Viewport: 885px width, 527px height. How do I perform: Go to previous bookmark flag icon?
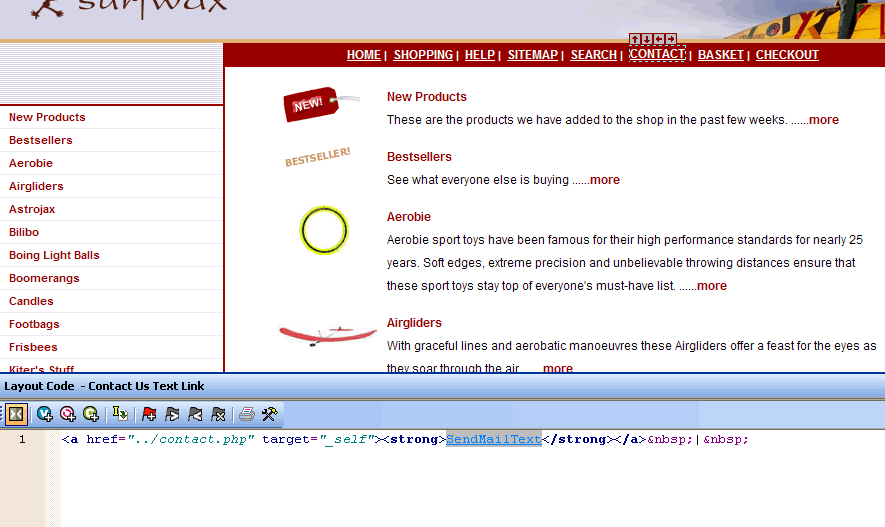point(195,414)
